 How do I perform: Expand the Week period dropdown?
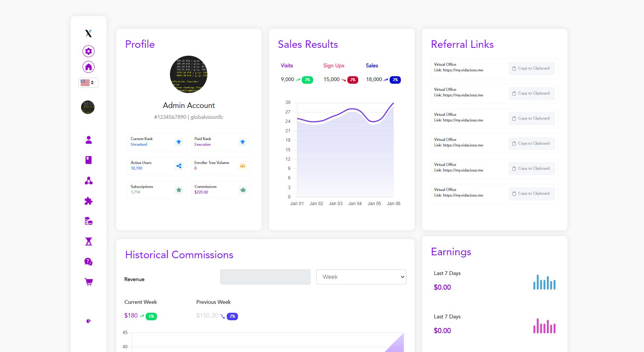[x=361, y=277]
